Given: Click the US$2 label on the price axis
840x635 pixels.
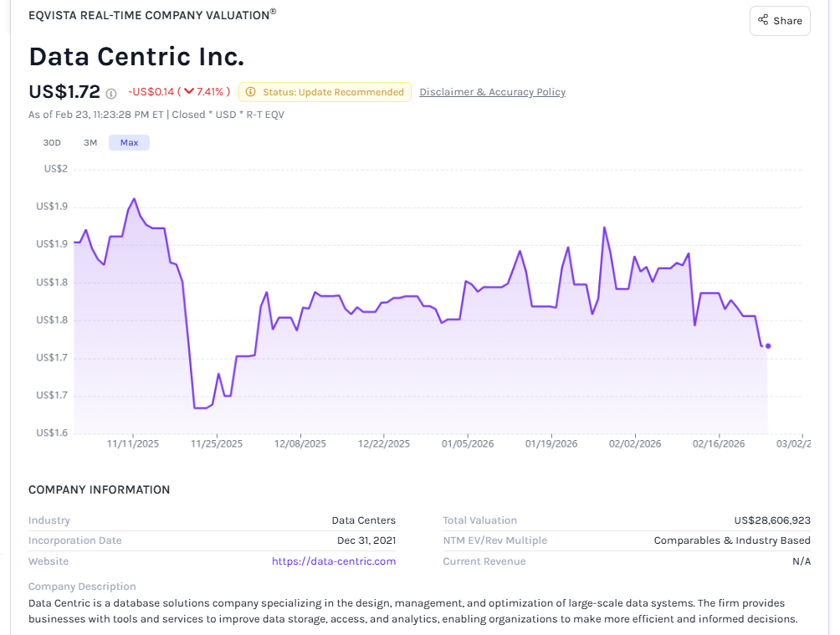Looking at the screenshot, I should [56, 169].
